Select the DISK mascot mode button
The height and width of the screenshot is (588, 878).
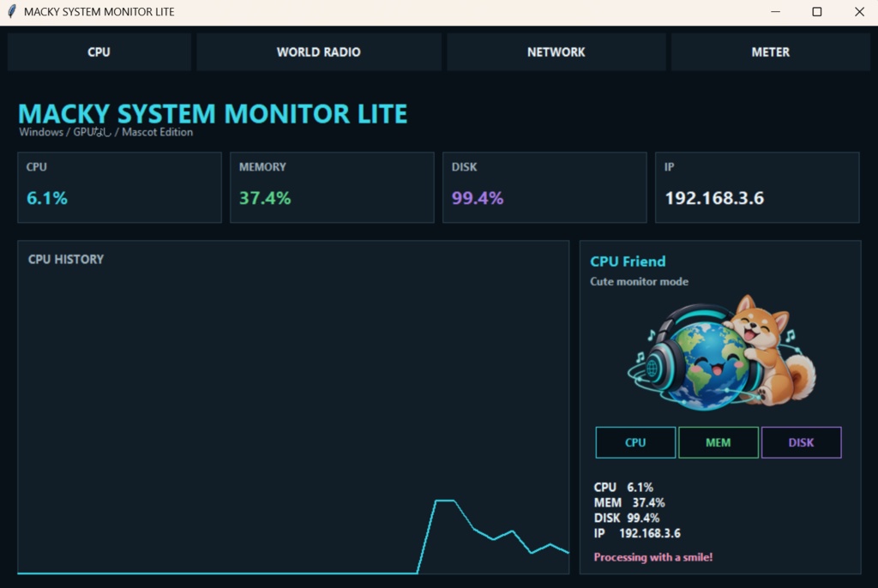(x=802, y=442)
